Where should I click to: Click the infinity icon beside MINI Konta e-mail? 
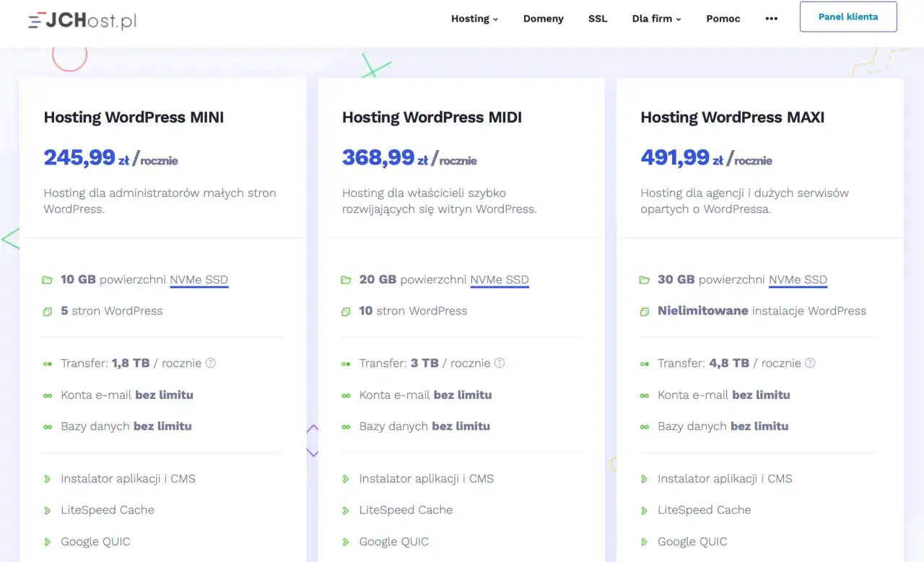(48, 395)
